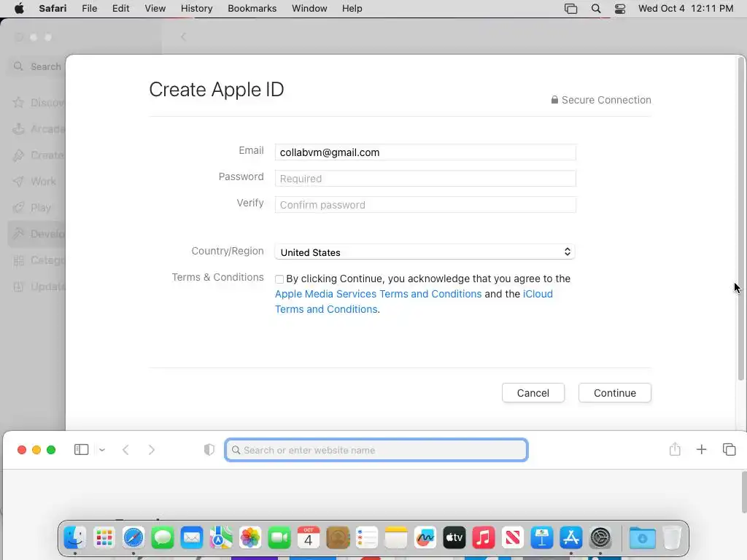Go back in the App Store window
The width and height of the screenshot is (747, 560).
183,36
